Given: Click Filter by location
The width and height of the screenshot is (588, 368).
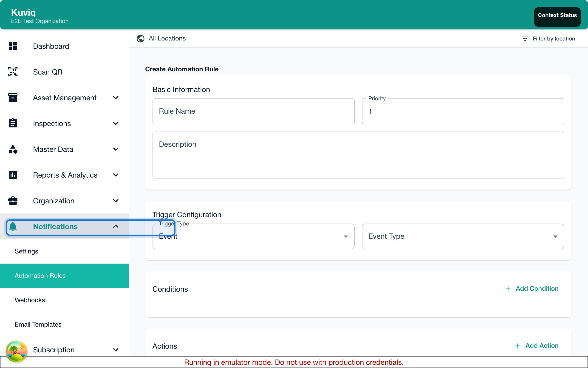Looking at the screenshot, I should click(x=548, y=39).
